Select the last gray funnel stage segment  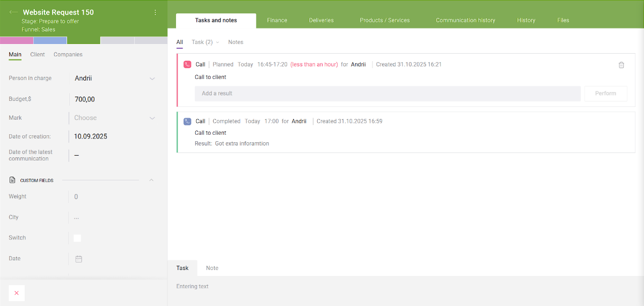[151, 40]
